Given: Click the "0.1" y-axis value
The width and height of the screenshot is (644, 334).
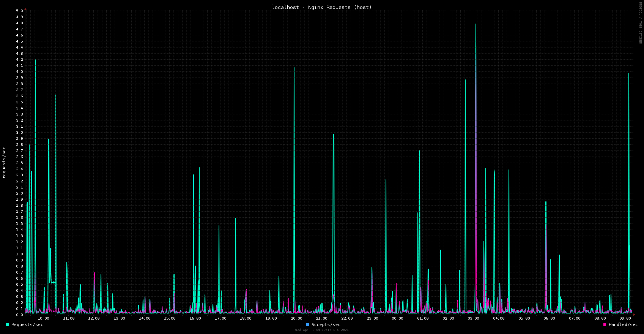Looking at the screenshot, I should click(19, 309).
